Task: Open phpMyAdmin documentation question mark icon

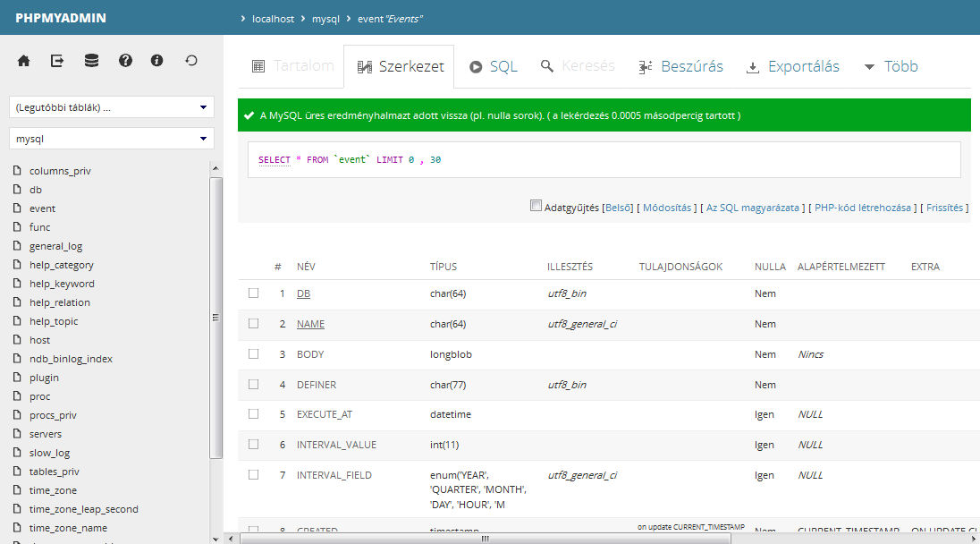Action: pos(125,60)
